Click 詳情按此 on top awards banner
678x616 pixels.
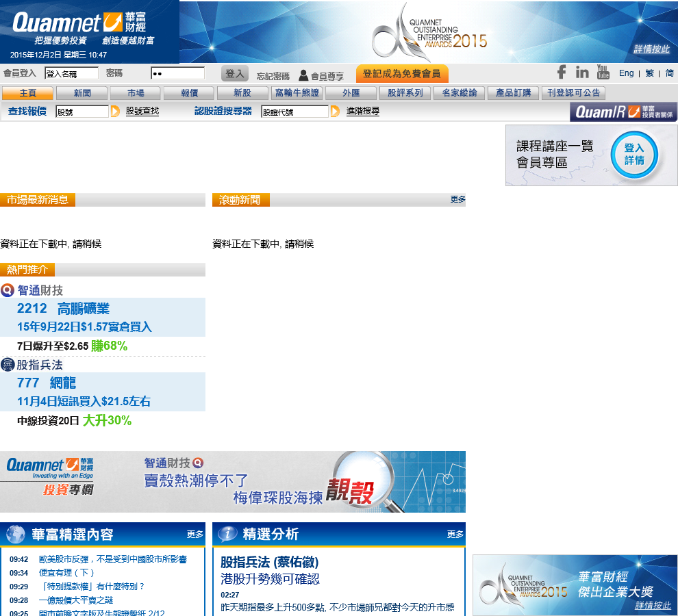click(651, 49)
